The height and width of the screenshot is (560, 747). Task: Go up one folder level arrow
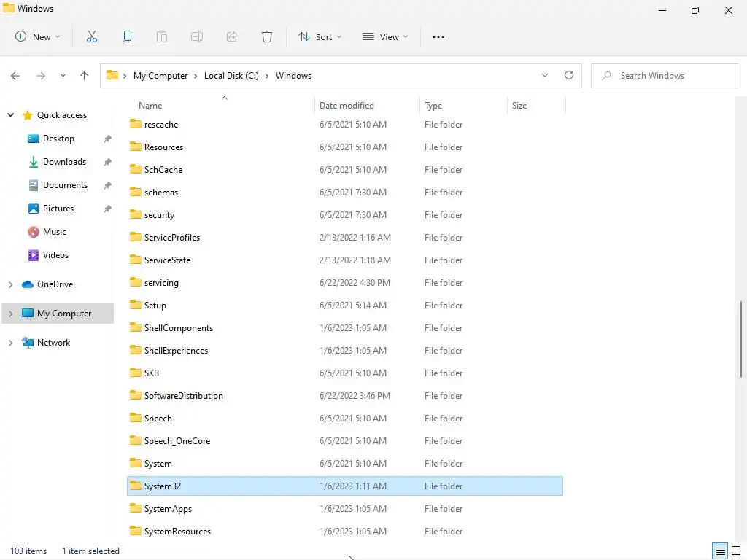(x=85, y=76)
